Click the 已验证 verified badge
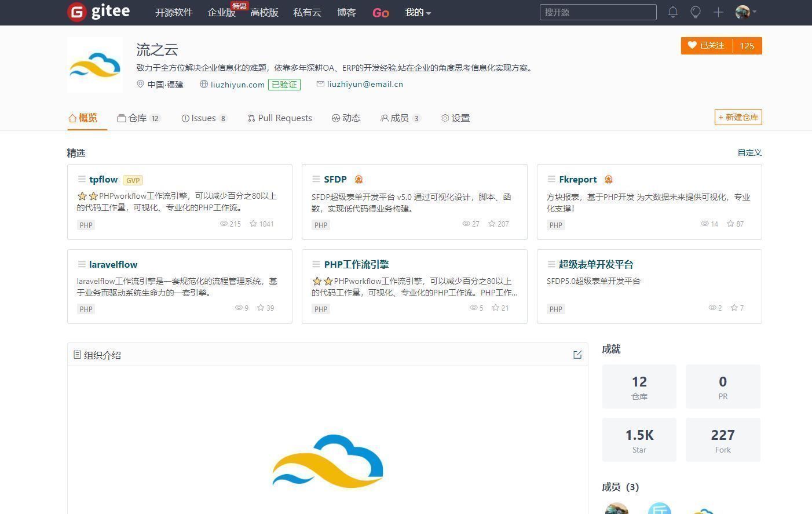Screen dimensions: 812x514 click(x=284, y=85)
